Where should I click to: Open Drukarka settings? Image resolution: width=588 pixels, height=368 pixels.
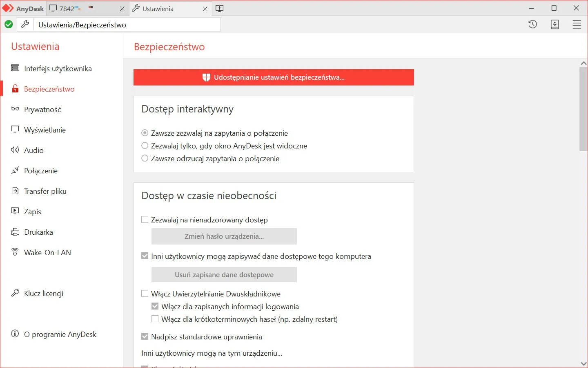(38, 232)
